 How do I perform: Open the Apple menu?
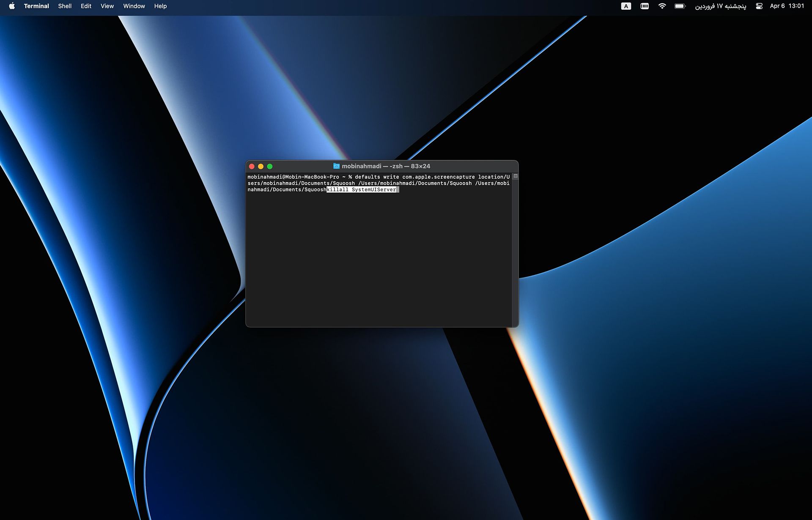pos(12,6)
